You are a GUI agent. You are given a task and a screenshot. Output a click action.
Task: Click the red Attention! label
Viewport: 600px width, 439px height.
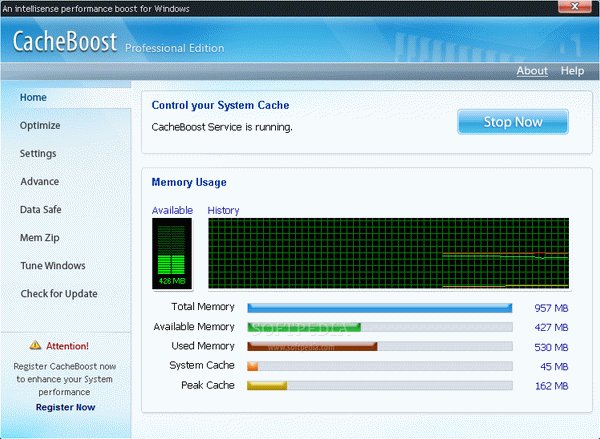[67, 346]
